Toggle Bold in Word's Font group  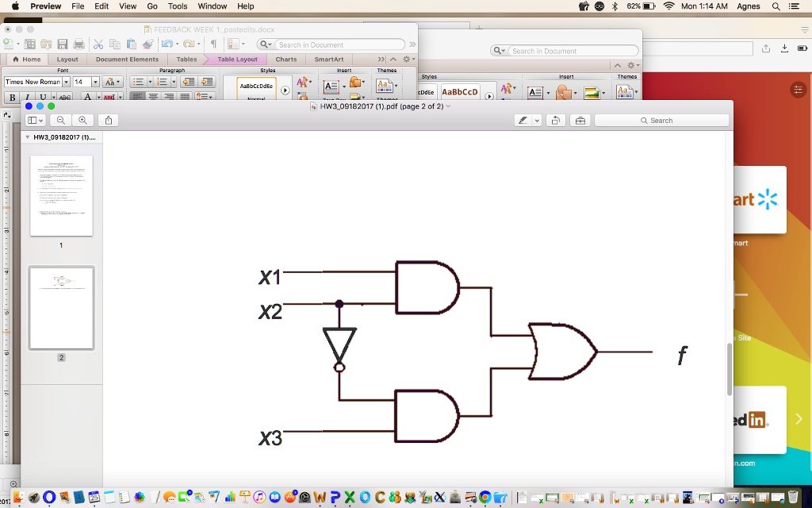12,97
